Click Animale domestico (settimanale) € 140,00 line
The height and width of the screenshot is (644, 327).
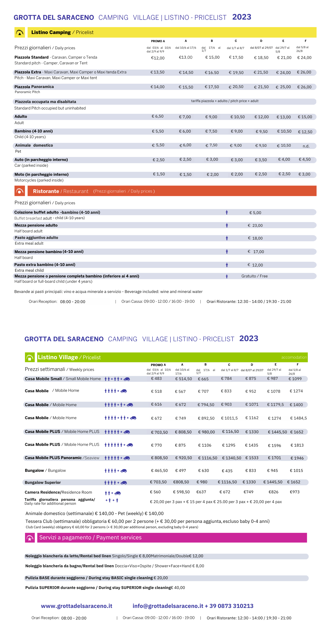[x=94, y=513]
